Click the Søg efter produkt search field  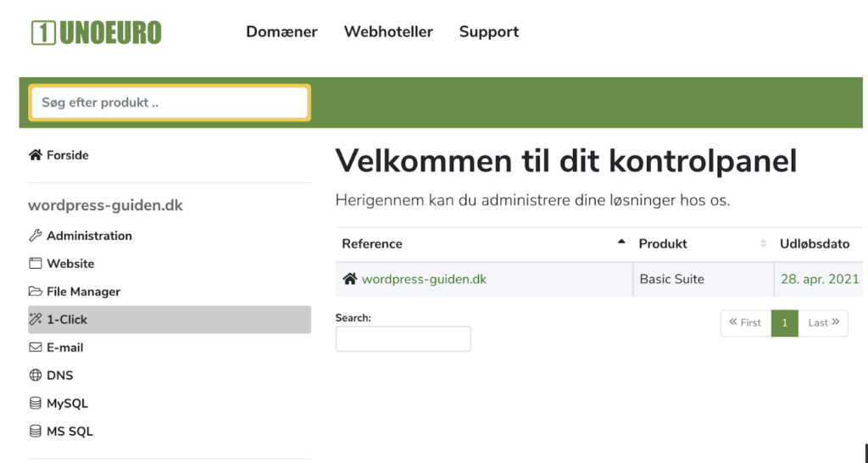[170, 103]
